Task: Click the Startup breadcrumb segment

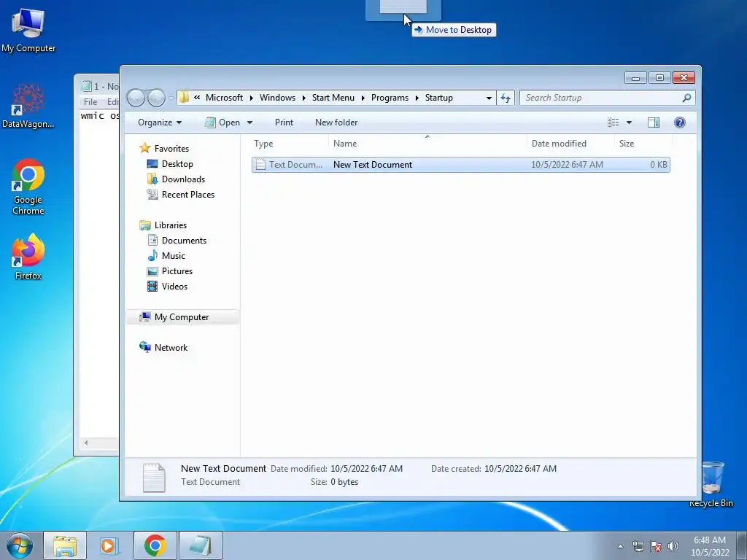Action: [x=438, y=98]
